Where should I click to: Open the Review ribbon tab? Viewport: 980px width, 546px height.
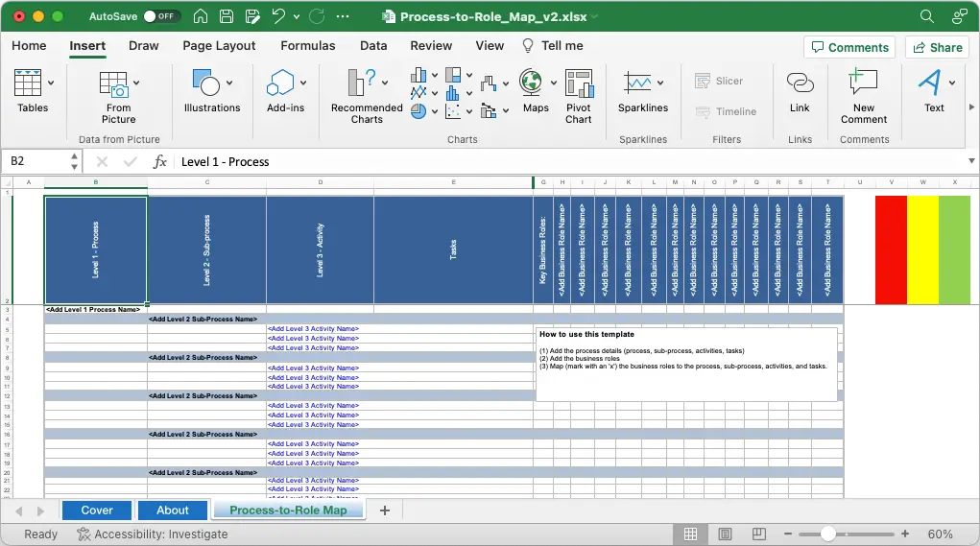point(431,46)
